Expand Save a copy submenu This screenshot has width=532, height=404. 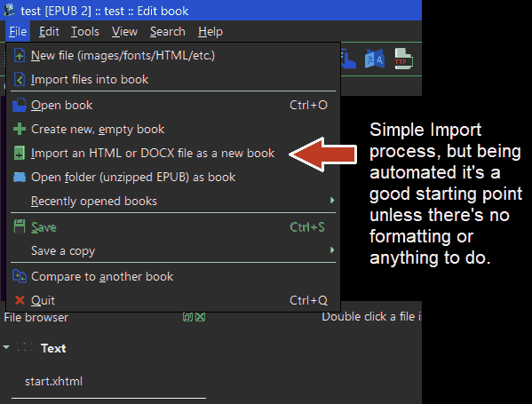[x=173, y=250]
